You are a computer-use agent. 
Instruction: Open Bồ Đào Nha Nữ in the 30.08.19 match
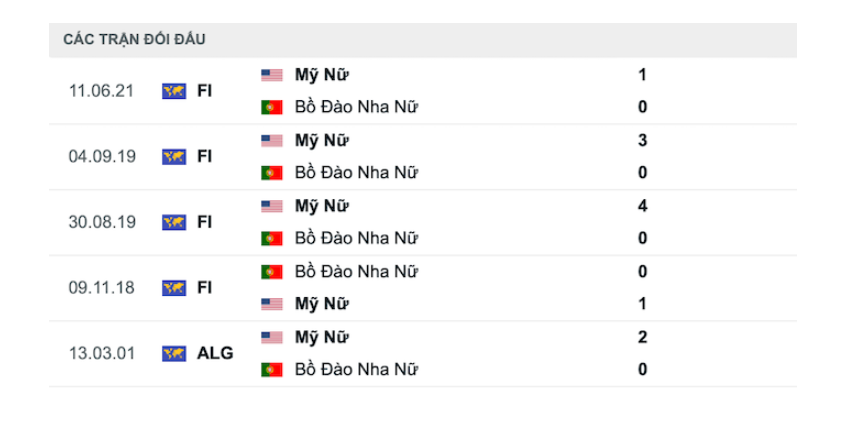click(x=356, y=238)
